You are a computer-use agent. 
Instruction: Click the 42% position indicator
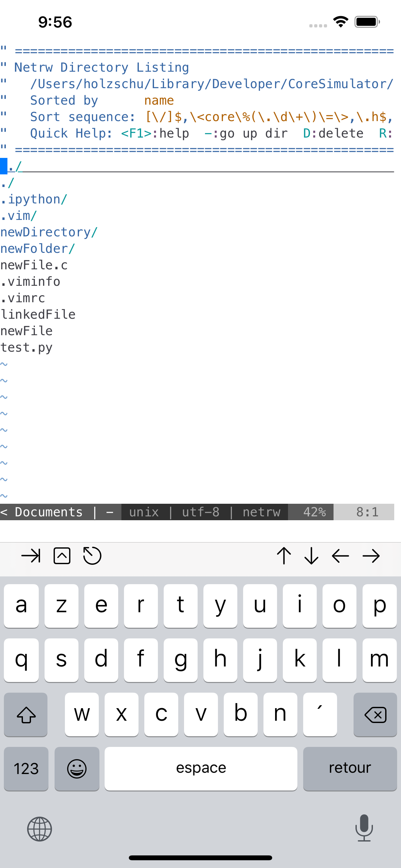coord(314,512)
